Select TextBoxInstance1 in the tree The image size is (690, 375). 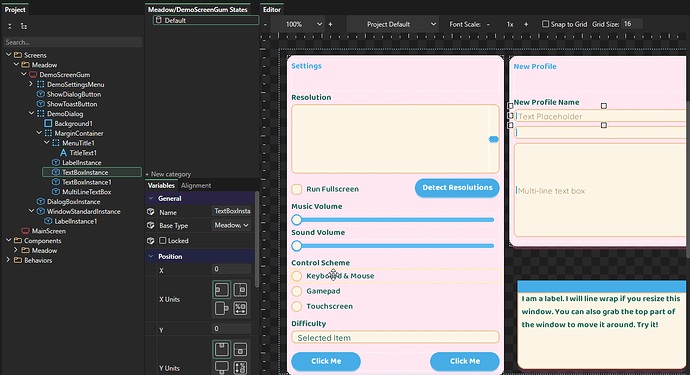coord(86,182)
